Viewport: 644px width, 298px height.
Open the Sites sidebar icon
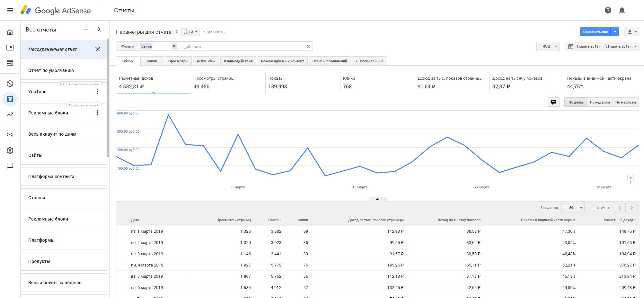10,63
